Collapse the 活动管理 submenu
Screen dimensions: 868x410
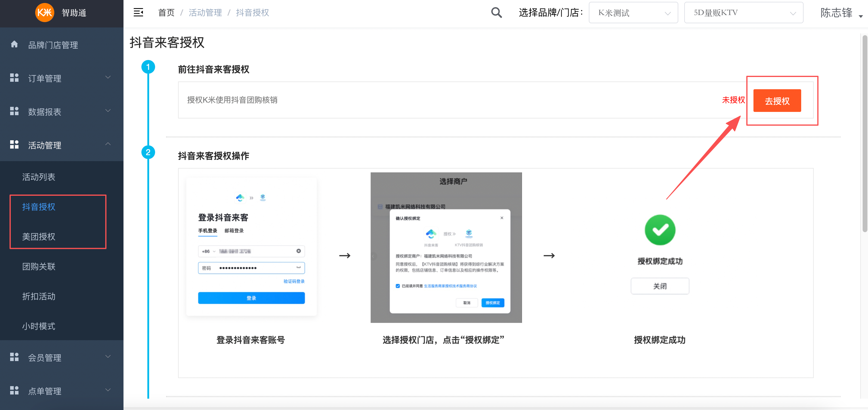click(x=108, y=144)
